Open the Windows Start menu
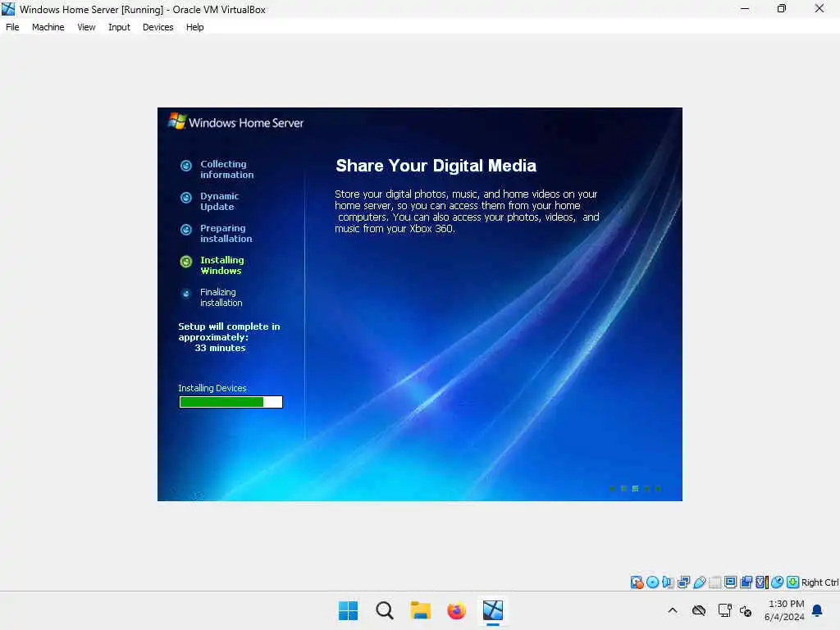Screen dimensions: 840x630 tap(348, 610)
